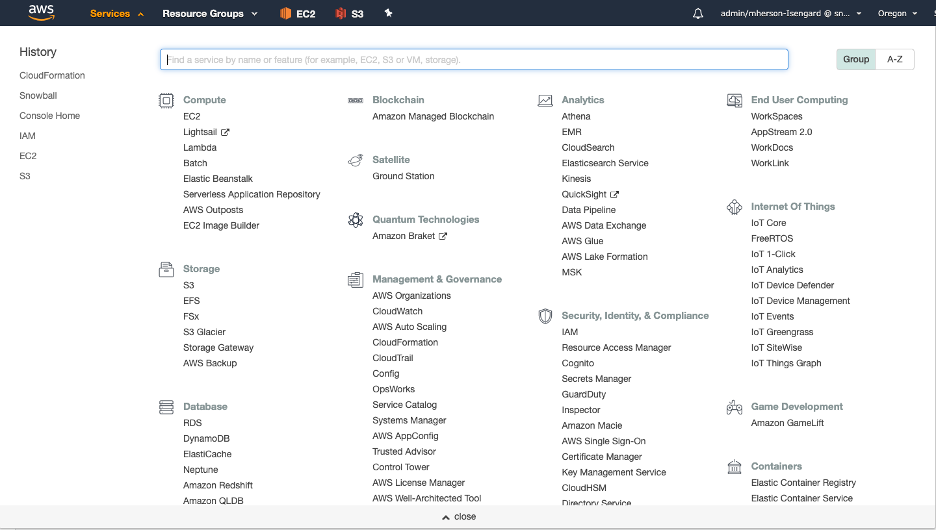Viewport: 936px width, 530px height.
Task: Open Secrets Manager service
Action: pyautogui.click(x=596, y=379)
